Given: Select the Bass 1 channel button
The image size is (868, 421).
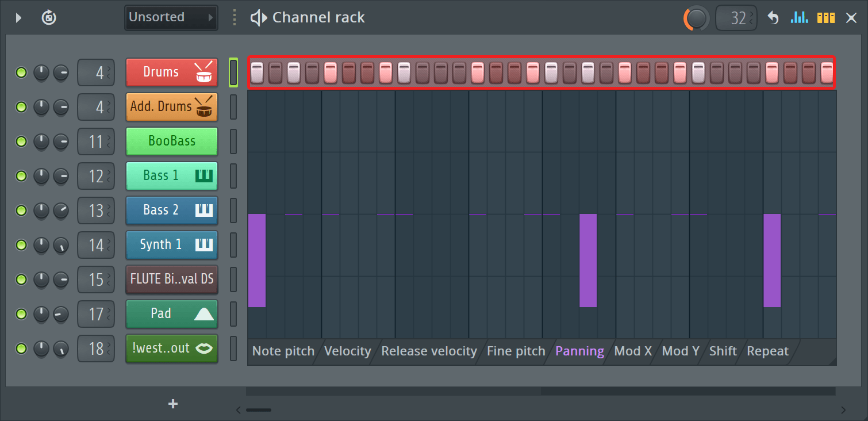Looking at the screenshot, I should (172, 176).
